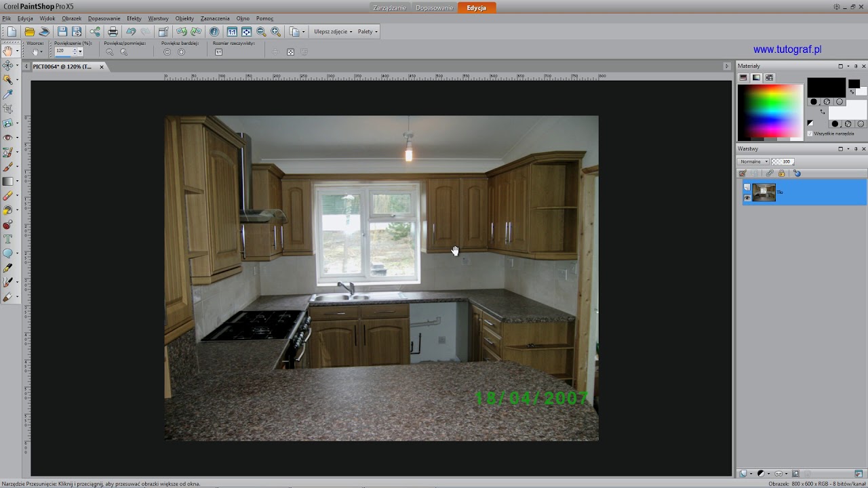Expand Materiały panel options menu arrow

click(848, 66)
